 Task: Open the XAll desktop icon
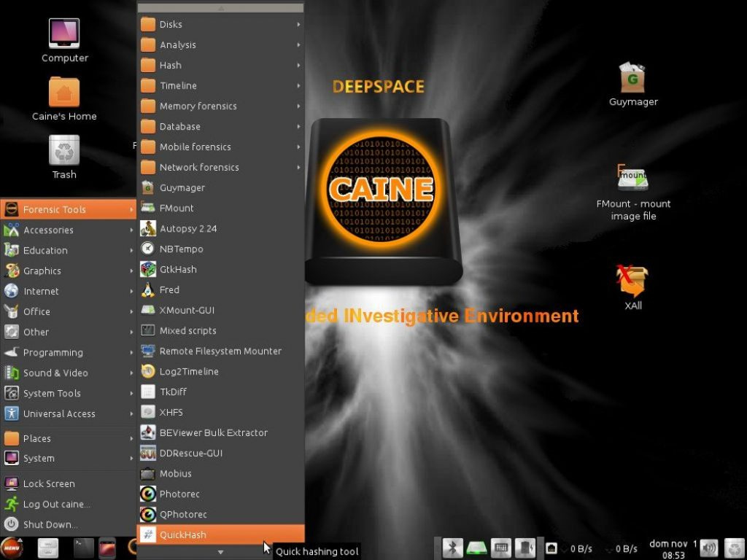click(x=632, y=281)
